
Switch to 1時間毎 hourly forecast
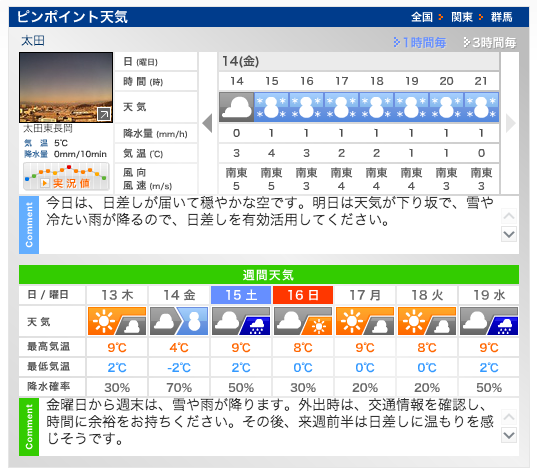coord(420,42)
